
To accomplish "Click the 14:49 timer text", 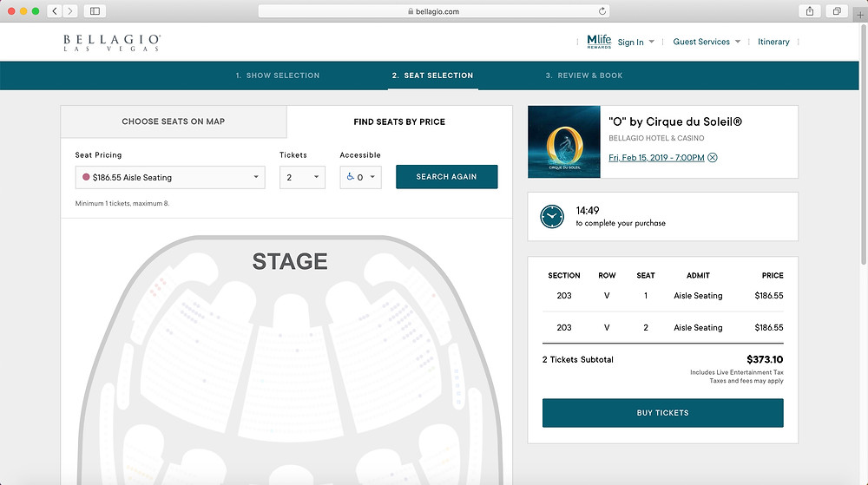I will 588,211.
